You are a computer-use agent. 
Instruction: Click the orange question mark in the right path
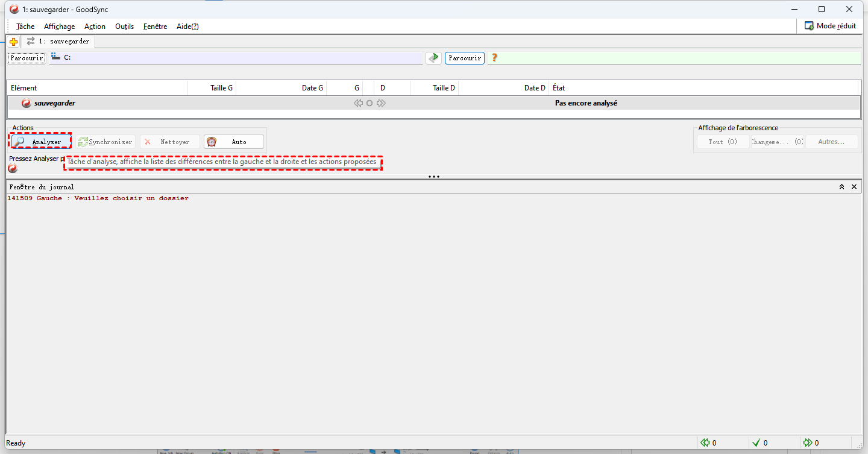[494, 58]
